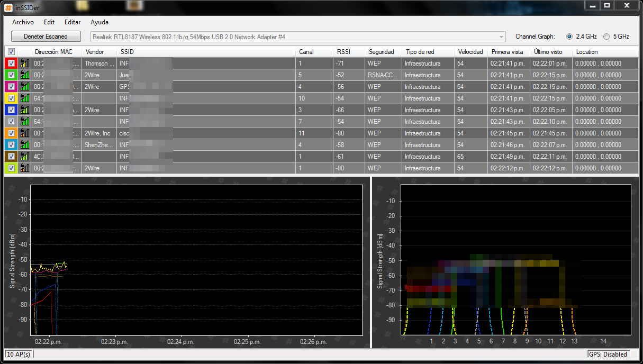Viewport: 643px width, 364px height.
Task: Select the 5 GHz channel graph option
Action: 606,37
